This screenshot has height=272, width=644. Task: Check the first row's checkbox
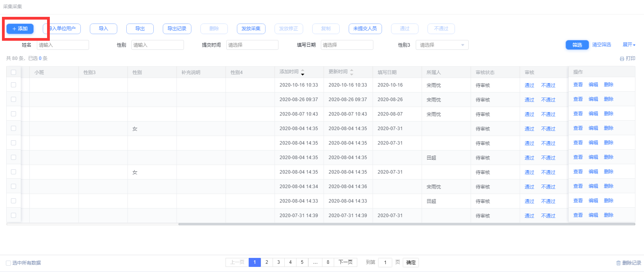14,85
